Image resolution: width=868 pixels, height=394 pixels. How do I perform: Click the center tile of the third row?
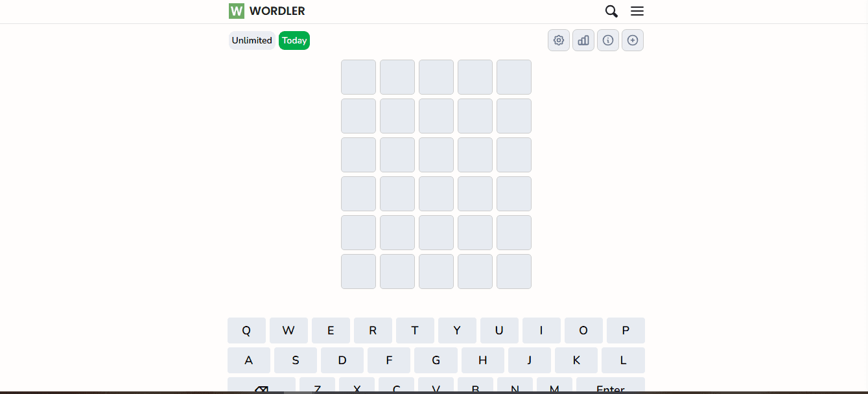tap(436, 155)
